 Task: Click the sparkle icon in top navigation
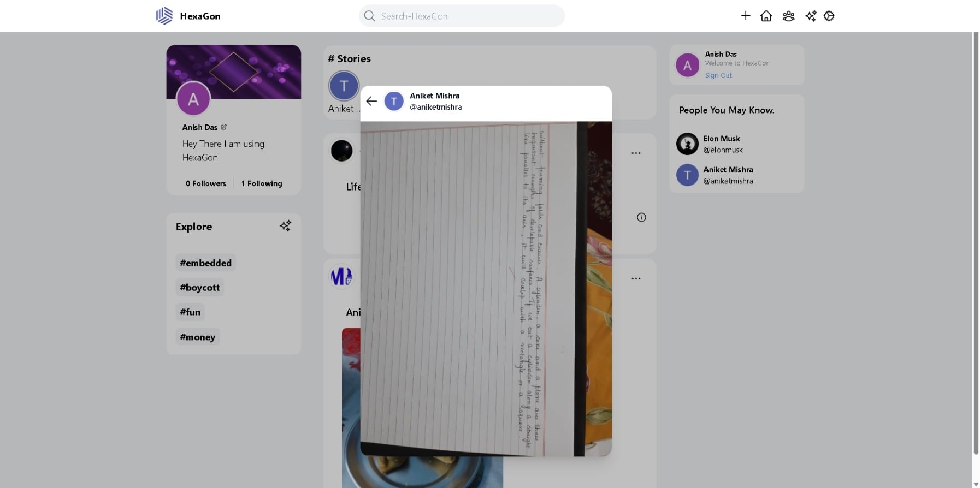coord(811,16)
